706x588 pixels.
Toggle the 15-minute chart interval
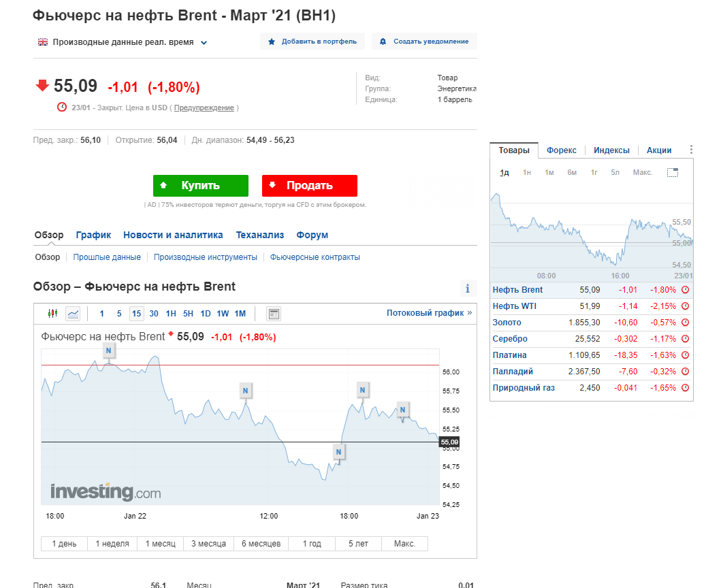point(136,313)
